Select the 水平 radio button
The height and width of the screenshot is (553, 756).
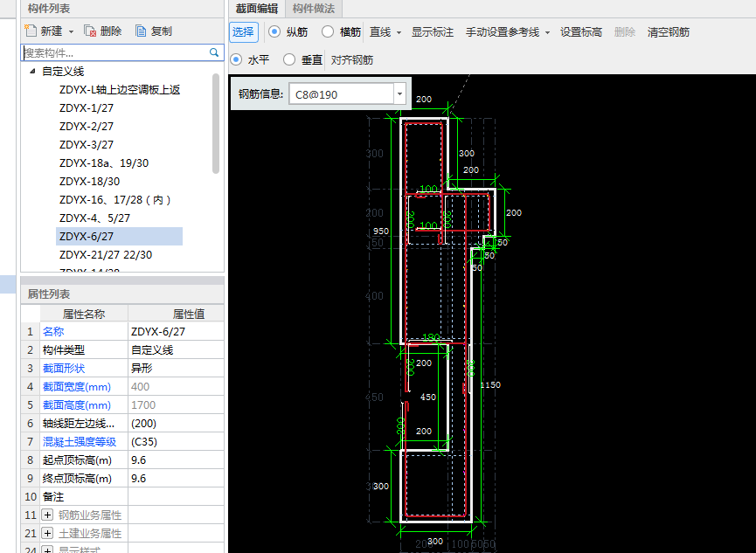pos(236,59)
